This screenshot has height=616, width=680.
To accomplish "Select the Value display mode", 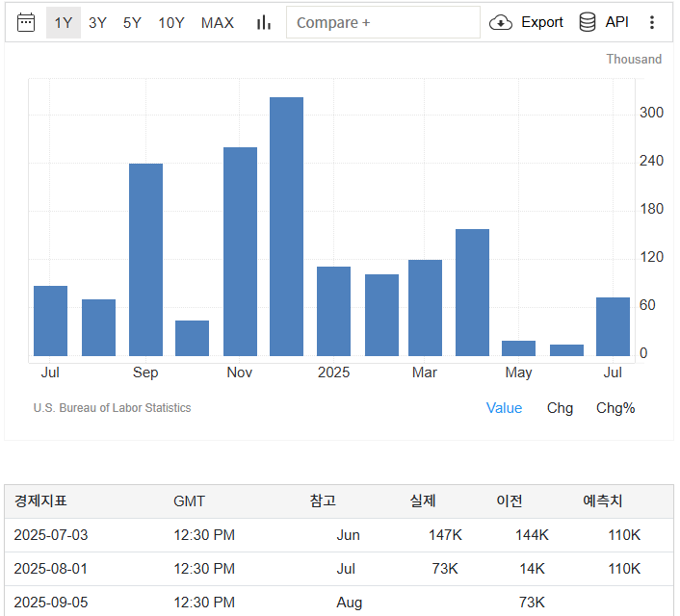I will [x=504, y=408].
